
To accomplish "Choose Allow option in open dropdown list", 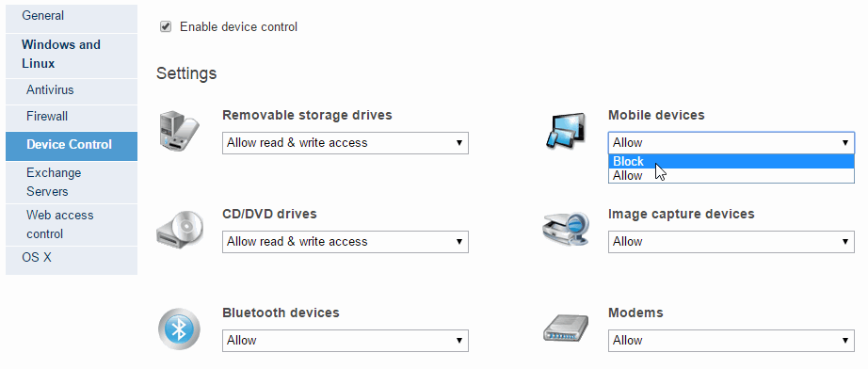I will tap(731, 175).
